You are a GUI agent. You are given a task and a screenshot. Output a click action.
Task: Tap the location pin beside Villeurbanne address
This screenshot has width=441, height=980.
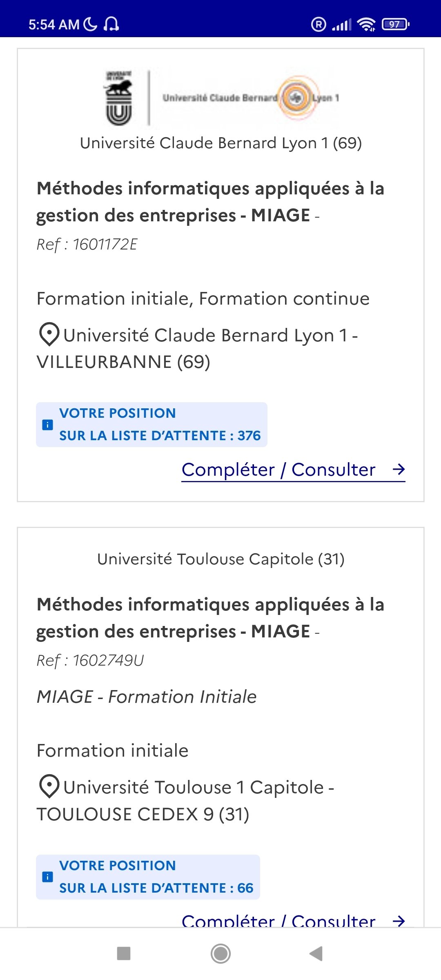(x=49, y=334)
